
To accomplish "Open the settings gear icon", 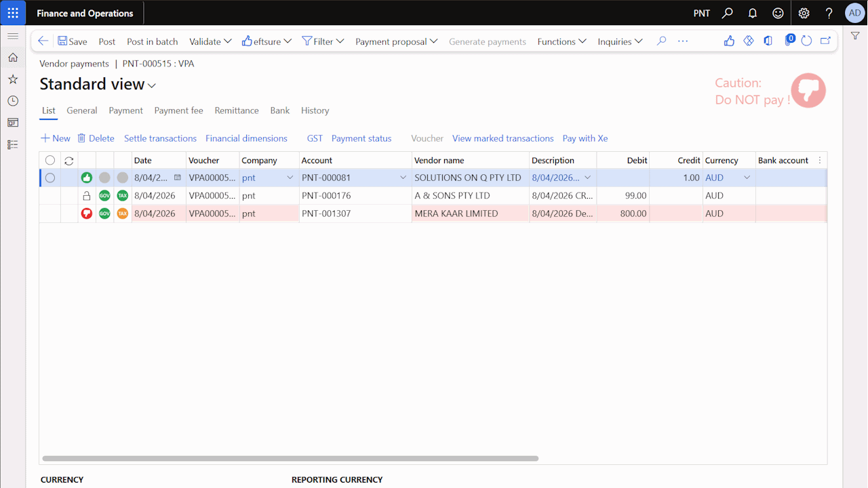I will click(804, 13).
